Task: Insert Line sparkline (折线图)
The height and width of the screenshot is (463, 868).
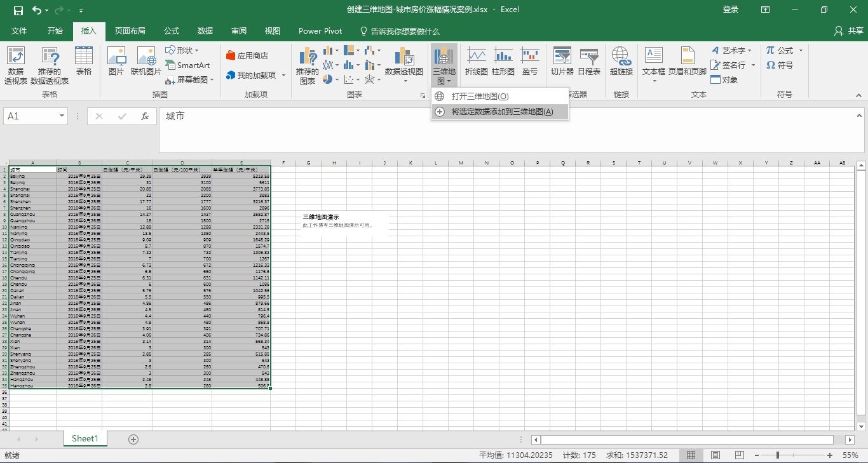Action: pyautogui.click(x=477, y=62)
